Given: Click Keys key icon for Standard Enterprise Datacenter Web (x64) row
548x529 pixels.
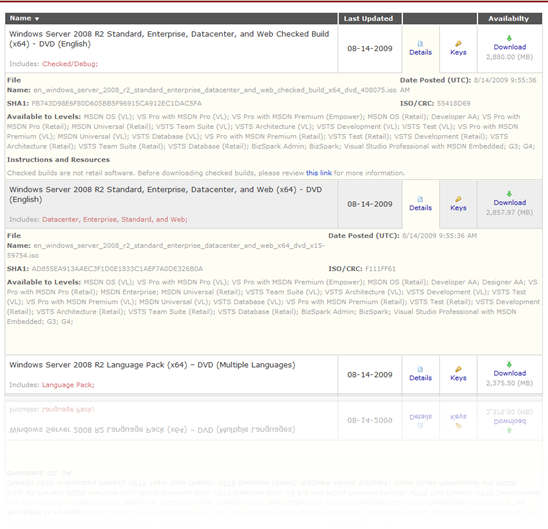Looking at the screenshot, I should 458,199.
